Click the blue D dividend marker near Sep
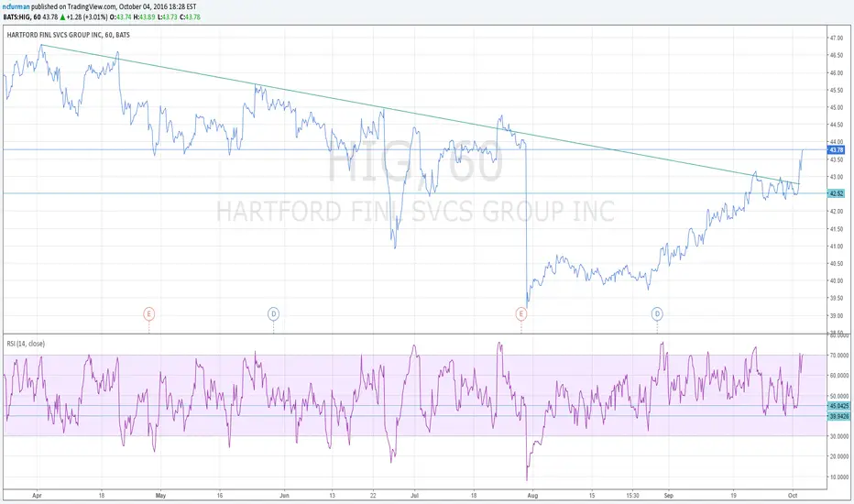The image size is (854, 504). pos(657,313)
